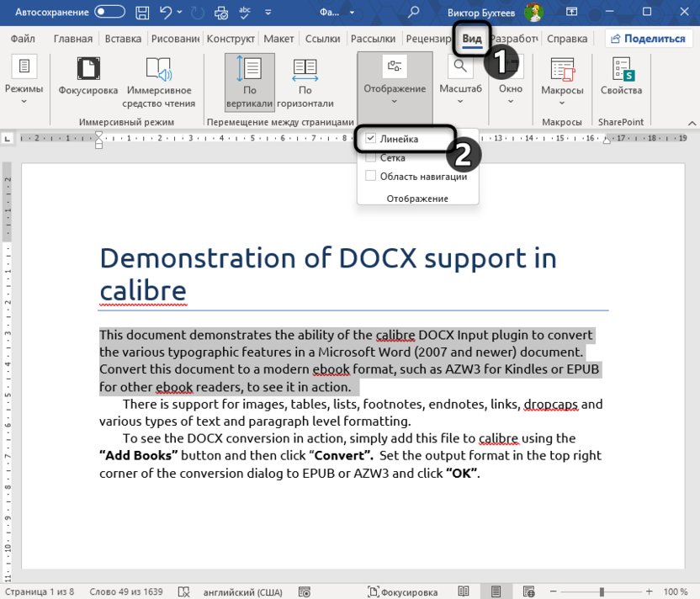Viewport: 700px width, 599px height.
Task: Check Область навигации in the dropdown
Action: coord(371,177)
